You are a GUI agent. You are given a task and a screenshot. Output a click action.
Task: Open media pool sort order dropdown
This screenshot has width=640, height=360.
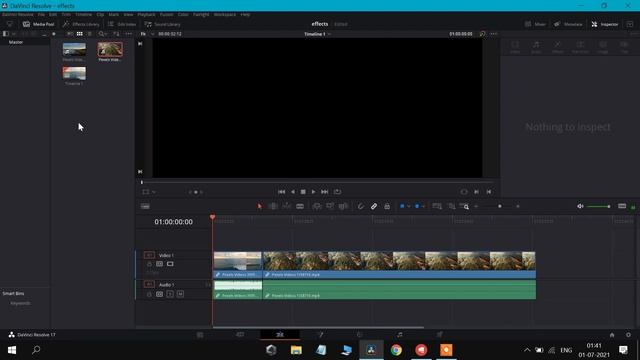pos(117,34)
